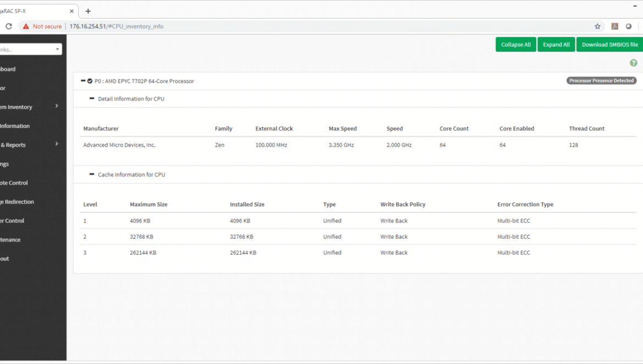The image size is (643, 364).
Task: Click the processor status check icon beside P0
Action: [x=90, y=81]
